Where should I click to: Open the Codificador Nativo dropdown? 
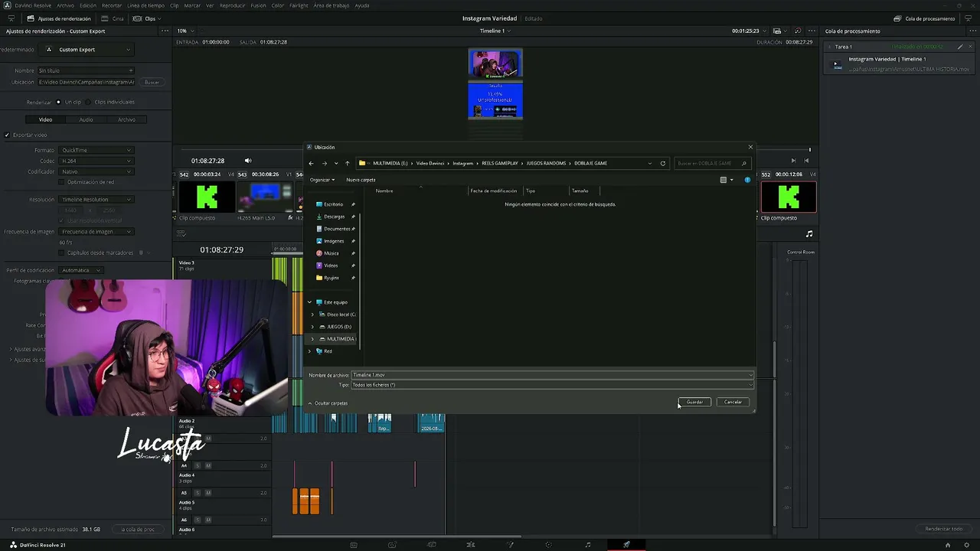point(96,171)
